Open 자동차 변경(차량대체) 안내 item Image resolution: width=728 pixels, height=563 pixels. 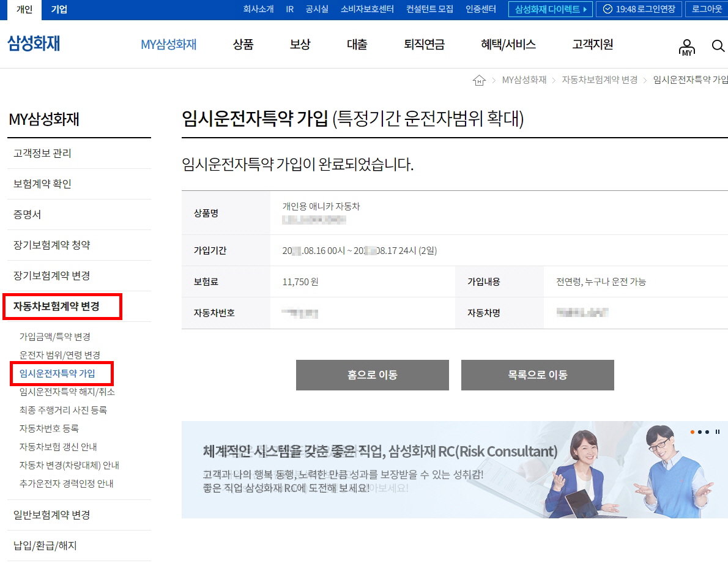point(69,466)
